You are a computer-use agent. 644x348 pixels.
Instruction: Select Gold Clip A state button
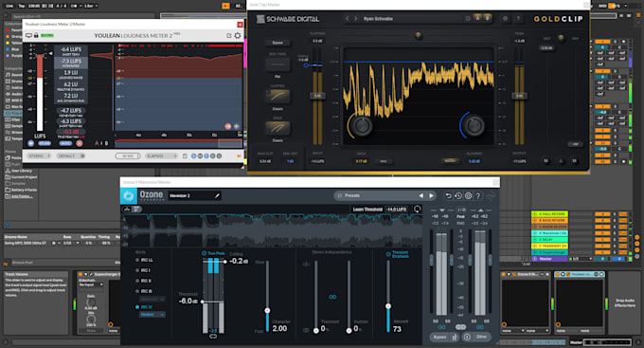tap(477, 19)
